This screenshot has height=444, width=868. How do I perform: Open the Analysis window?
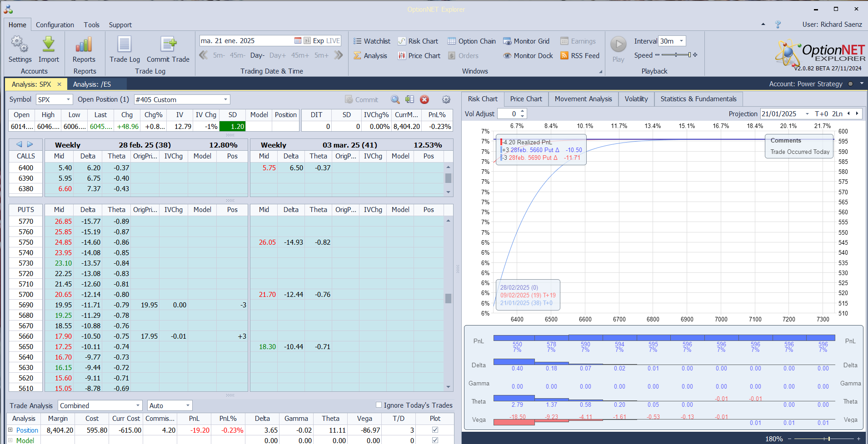click(x=370, y=55)
